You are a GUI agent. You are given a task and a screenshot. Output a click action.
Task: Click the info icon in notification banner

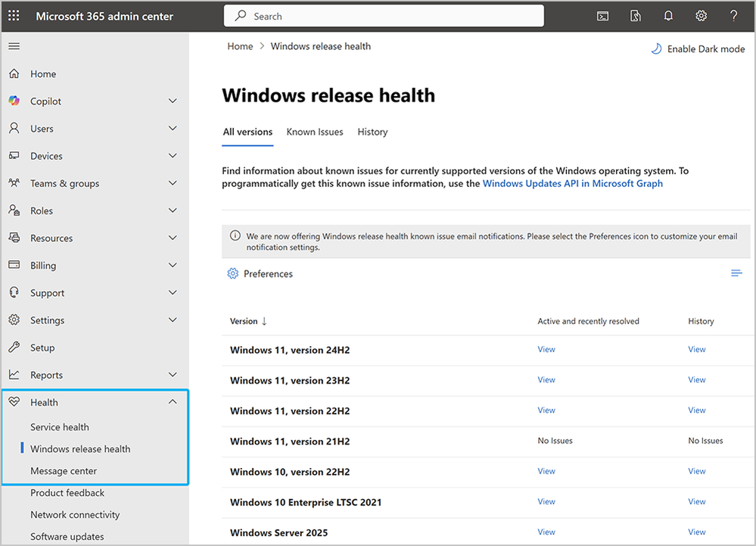point(235,236)
